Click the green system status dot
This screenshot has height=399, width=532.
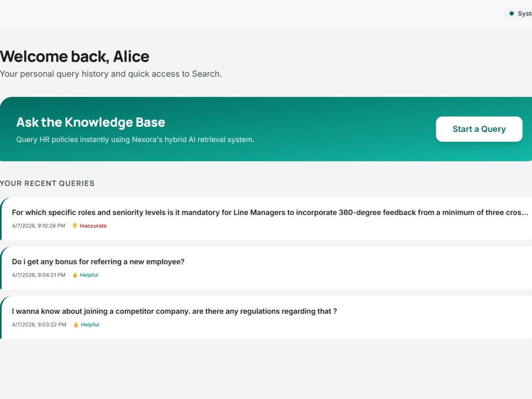click(511, 14)
